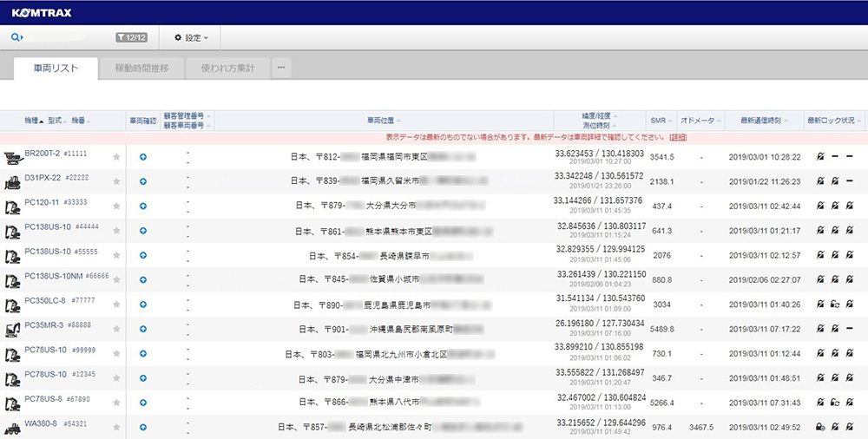868x439 pixels.
Task: Sort by SMR column header
Action: tap(657, 120)
